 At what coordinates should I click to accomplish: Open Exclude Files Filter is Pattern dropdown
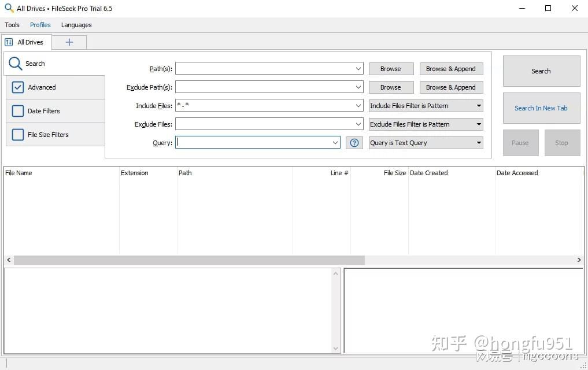pyautogui.click(x=426, y=124)
